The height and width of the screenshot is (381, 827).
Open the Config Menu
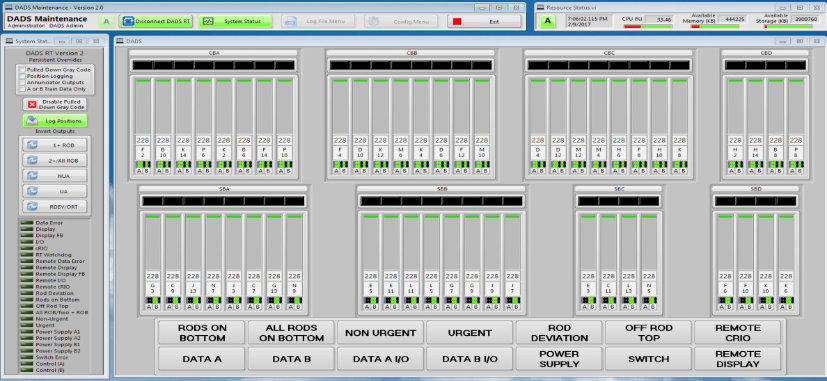(x=401, y=22)
